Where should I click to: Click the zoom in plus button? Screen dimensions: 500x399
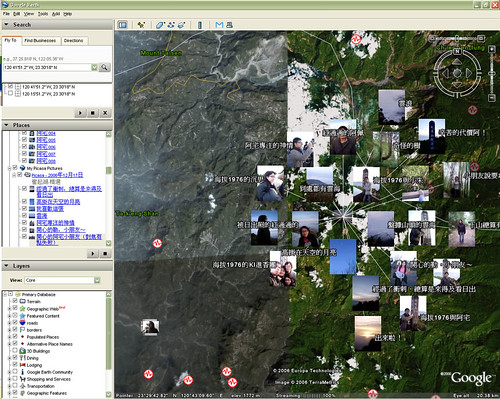[492, 49]
